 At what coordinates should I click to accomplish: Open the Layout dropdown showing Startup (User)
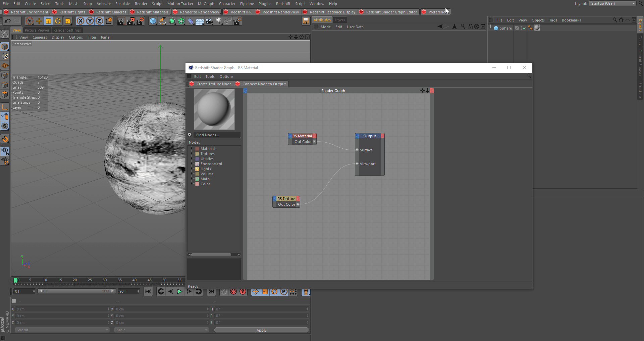click(612, 3)
